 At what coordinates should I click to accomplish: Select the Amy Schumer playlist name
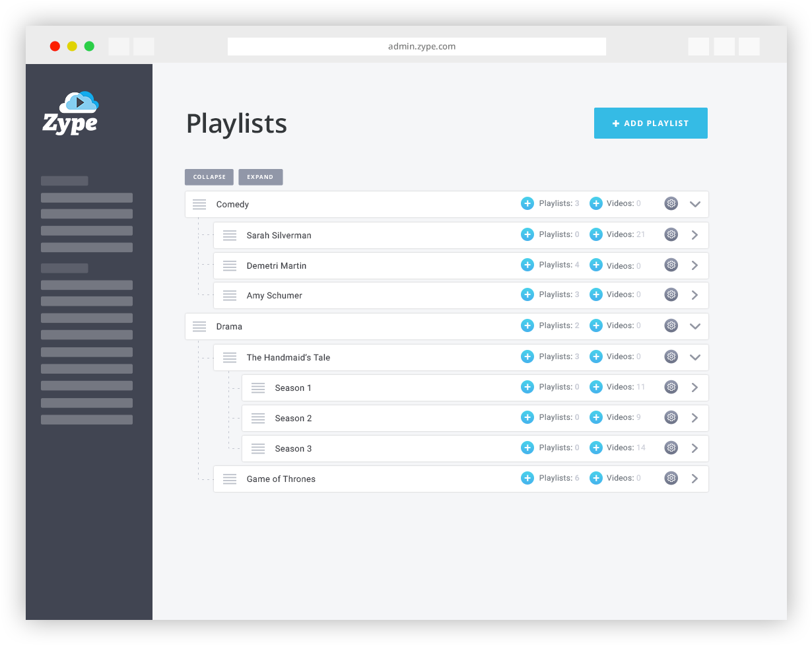(x=275, y=296)
